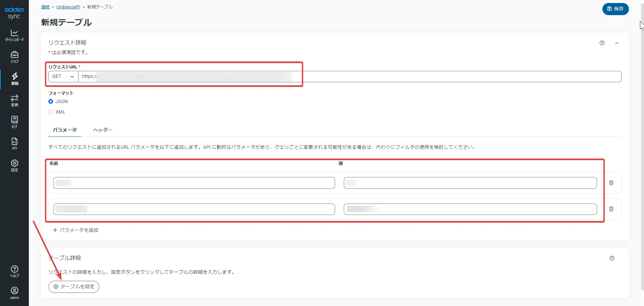Click the テーブルを設定 button
This screenshot has height=306, width=644.
[x=74, y=287]
